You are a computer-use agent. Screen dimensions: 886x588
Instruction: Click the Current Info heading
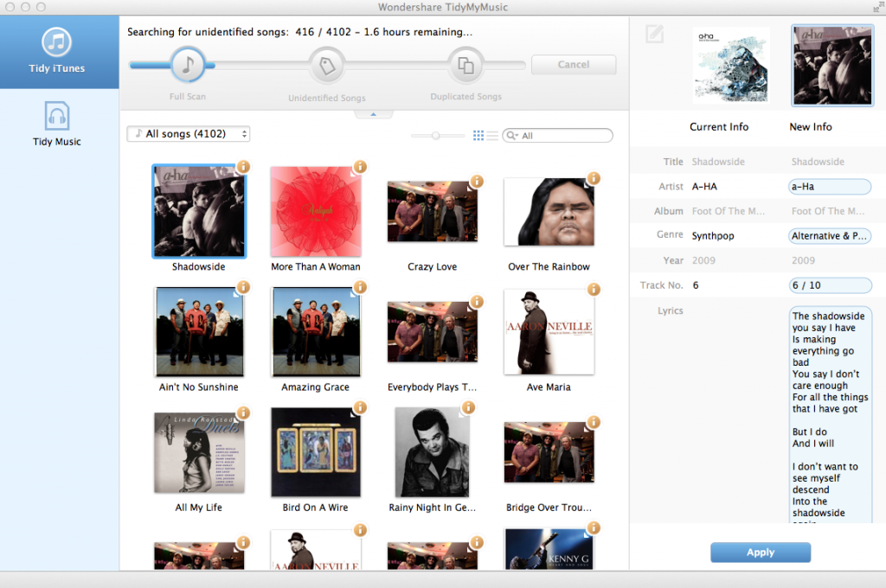pos(719,127)
